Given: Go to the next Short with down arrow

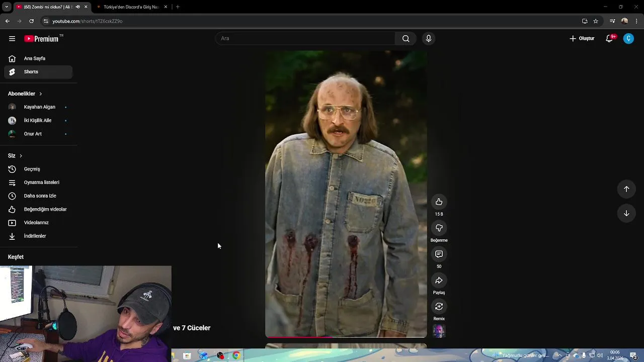Looking at the screenshot, I should click(x=626, y=213).
